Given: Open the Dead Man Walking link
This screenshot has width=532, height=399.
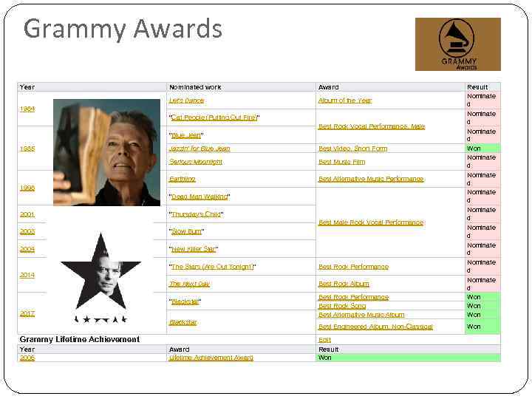Looking at the screenshot, I should click(199, 197).
